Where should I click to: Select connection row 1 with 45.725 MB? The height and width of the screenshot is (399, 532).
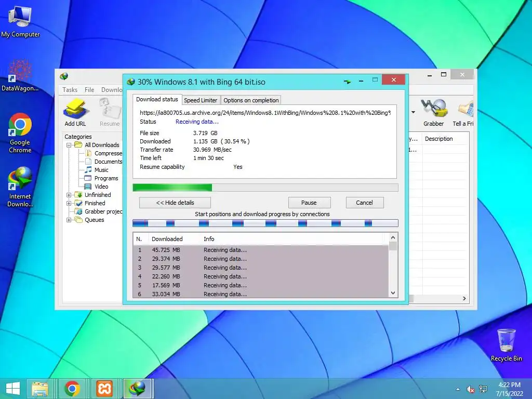click(x=261, y=250)
